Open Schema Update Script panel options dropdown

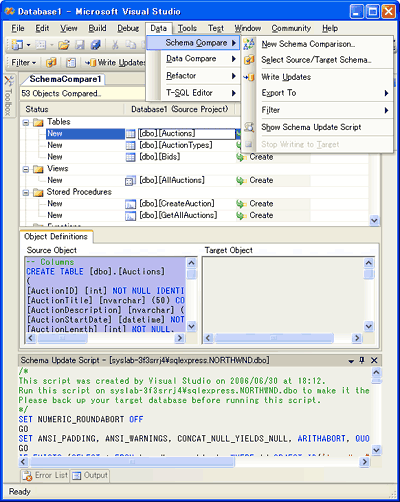coord(351,361)
